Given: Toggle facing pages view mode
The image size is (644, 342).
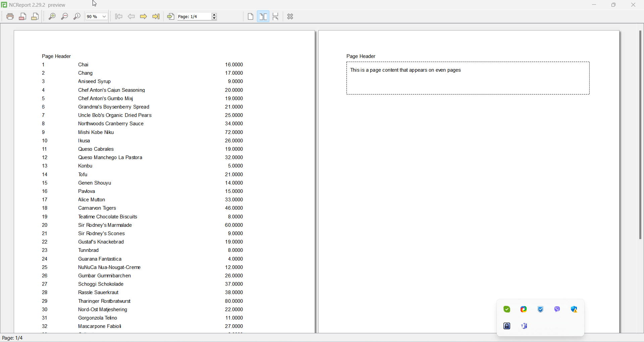Looking at the screenshot, I should [263, 16].
